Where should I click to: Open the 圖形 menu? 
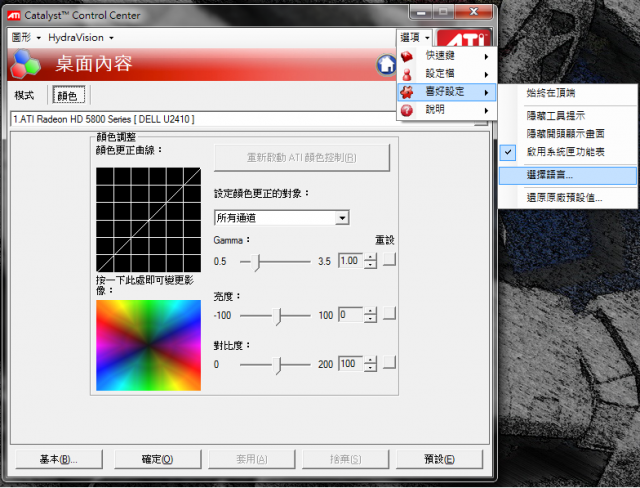pos(26,38)
